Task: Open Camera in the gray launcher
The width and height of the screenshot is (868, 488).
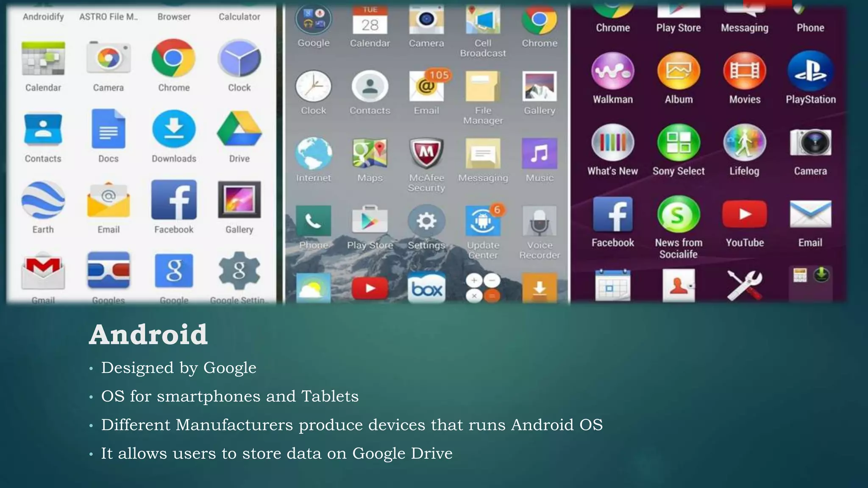Action: [x=426, y=20]
